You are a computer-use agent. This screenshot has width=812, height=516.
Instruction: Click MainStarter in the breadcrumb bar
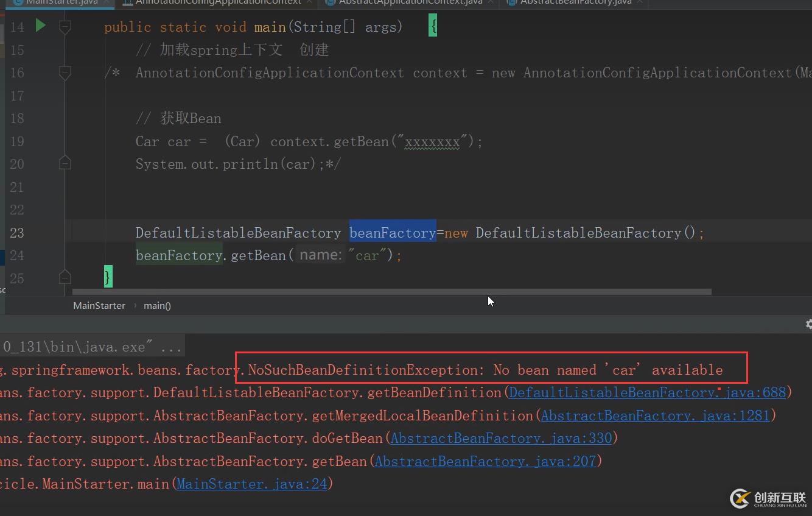[99, 306]
